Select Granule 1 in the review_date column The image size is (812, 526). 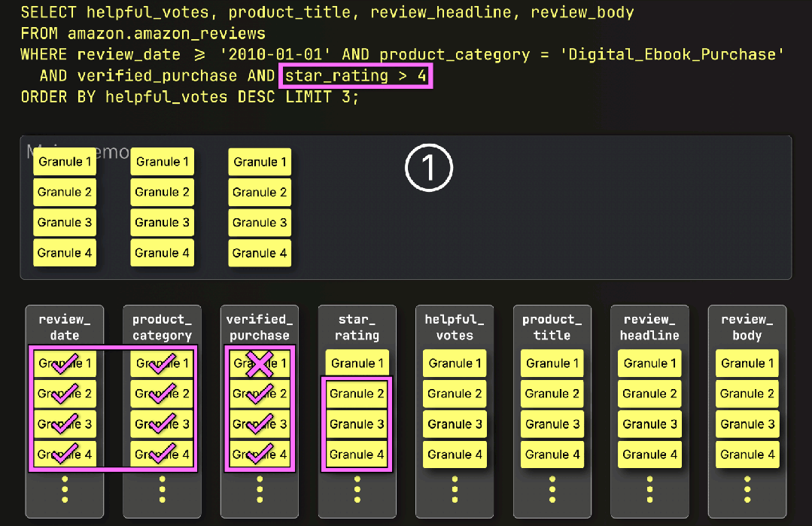65,363
